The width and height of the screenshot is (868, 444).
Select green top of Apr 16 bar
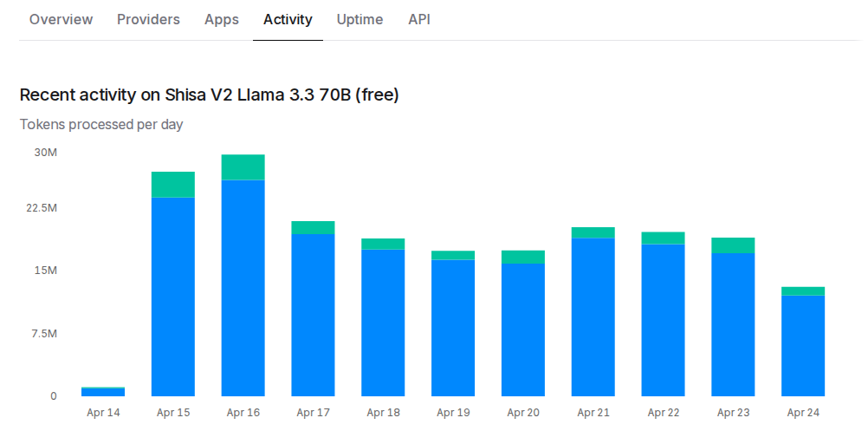pyautogui.click(x=243, y=167)
